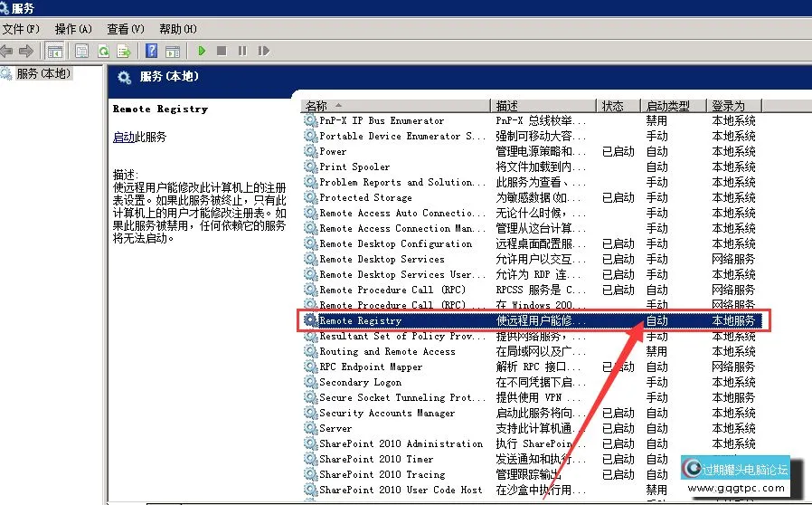Click the 启动 link to start the service
Image resolution: width=812 pixels, height=505 pixels.
pyautogui.click(x=123, y=138)
